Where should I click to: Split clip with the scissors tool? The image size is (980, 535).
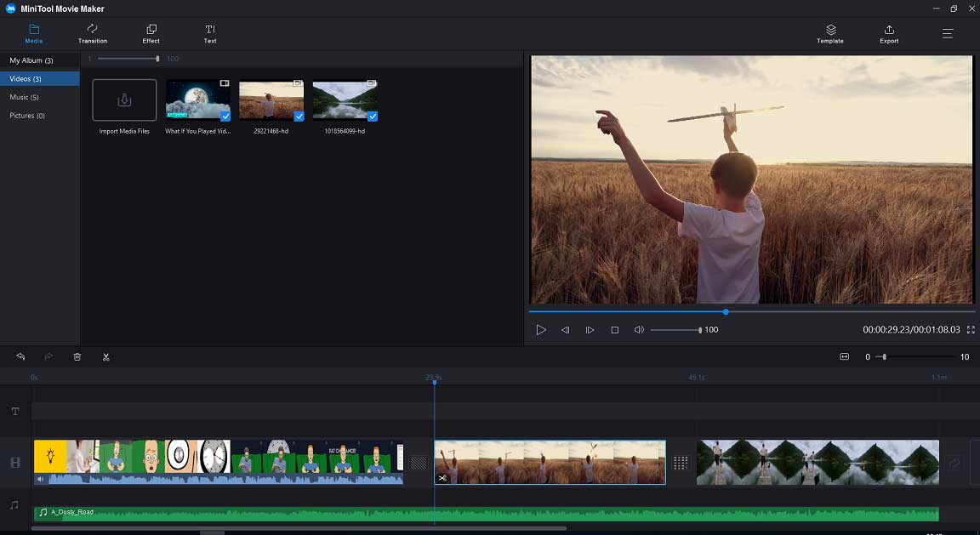[106, 357]
